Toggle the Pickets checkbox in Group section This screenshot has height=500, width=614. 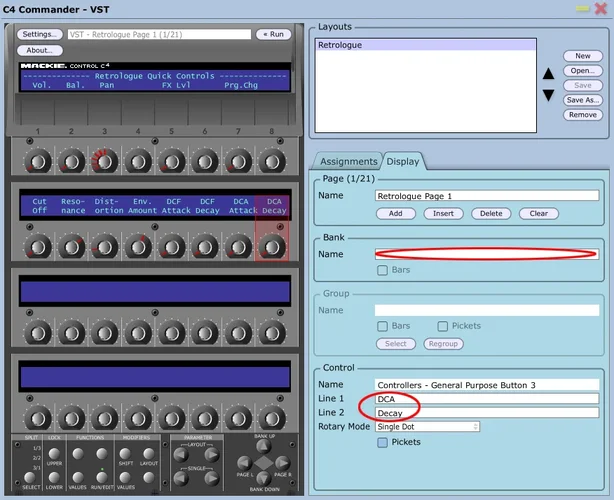point(442,326)
